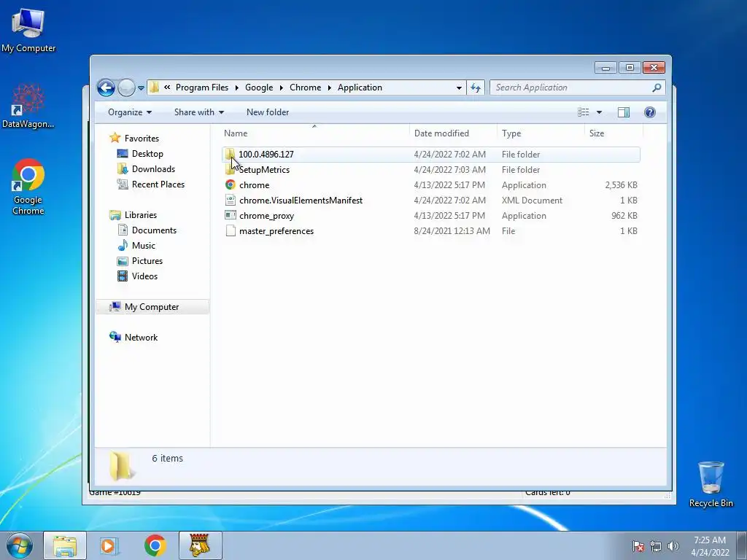Click Windows Media Player taskbar icon

click(109, 545)
